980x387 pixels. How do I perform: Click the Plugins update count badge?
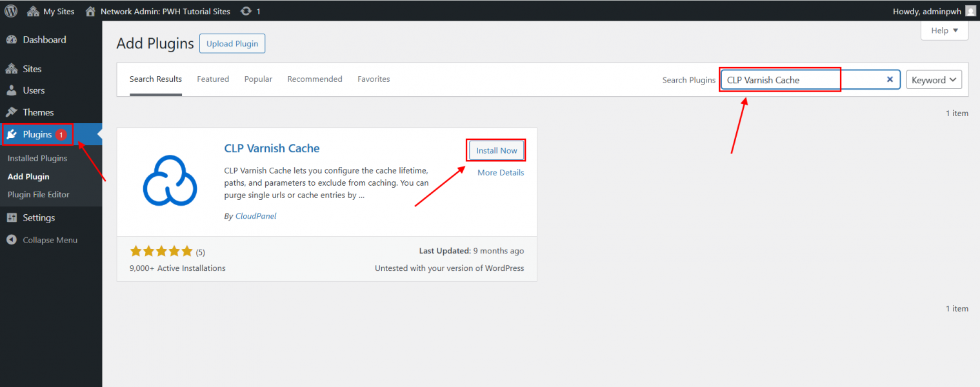[x=61, y=135]
